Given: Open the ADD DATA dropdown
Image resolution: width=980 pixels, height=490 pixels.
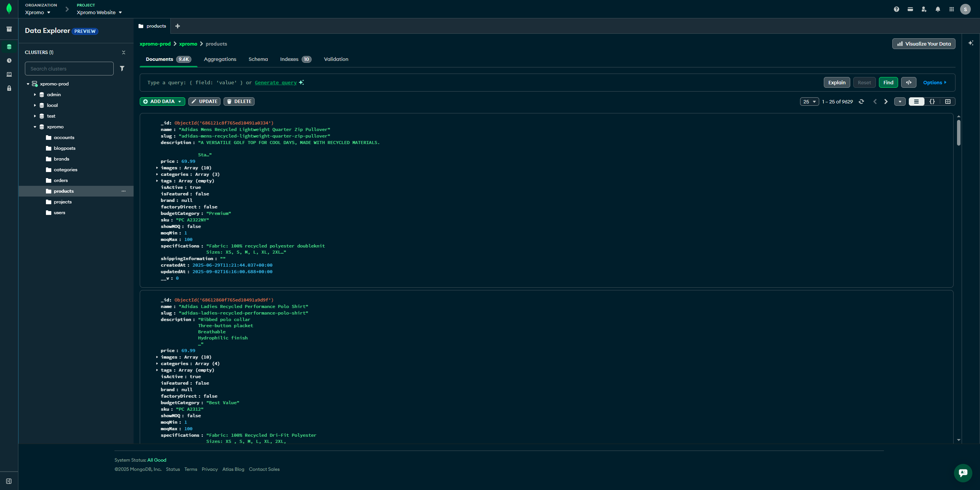Looking at the screenshot, I should click(x=162, y=102).
